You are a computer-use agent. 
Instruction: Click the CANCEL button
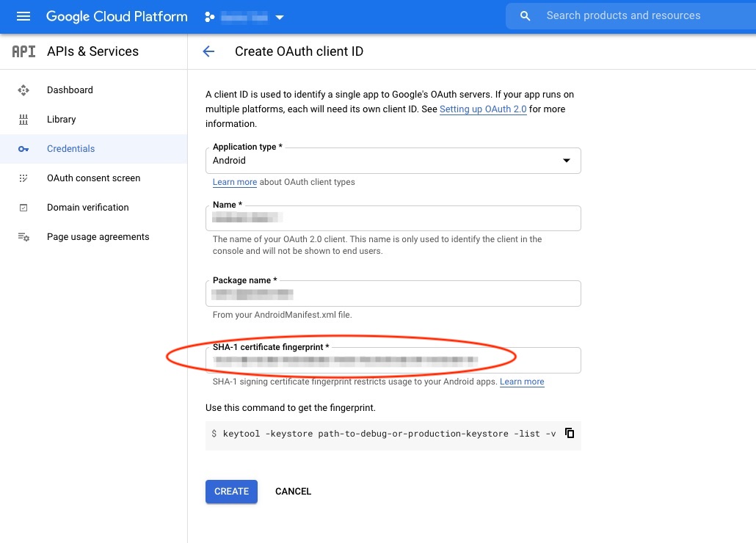point(293,492)
